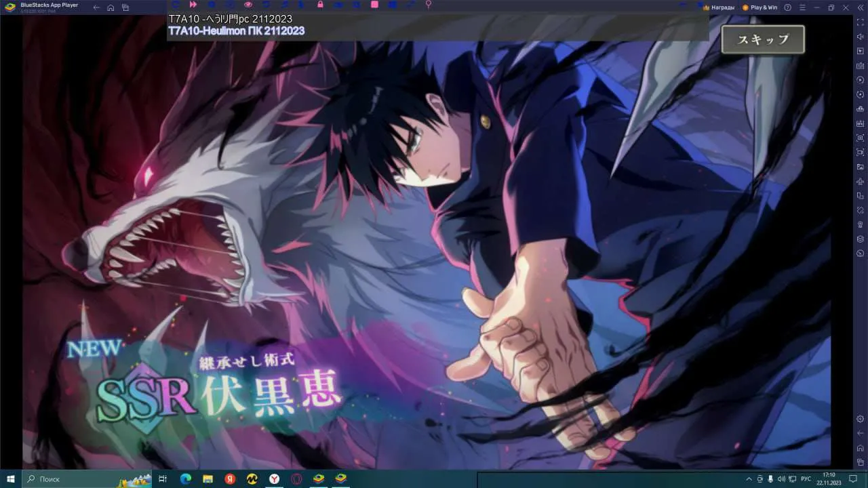Open the multi-instance layers icon in the sidebar
This screenshot has width=868, height=488.
click(860, 239)
